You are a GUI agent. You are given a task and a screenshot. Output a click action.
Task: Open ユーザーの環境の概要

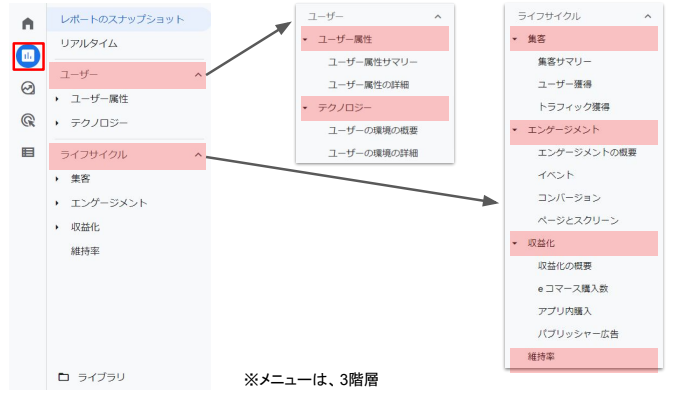372,130
